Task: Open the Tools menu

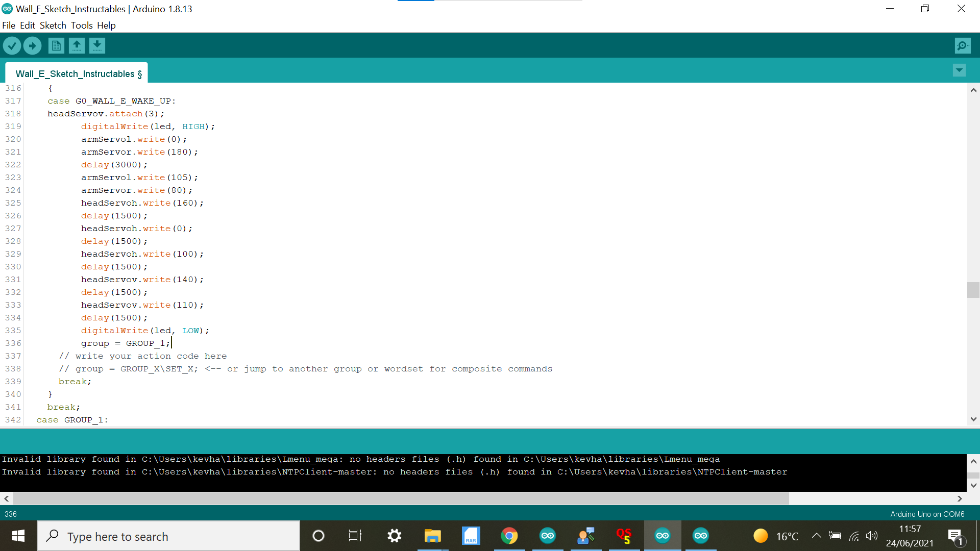Action: pos(82,26)
